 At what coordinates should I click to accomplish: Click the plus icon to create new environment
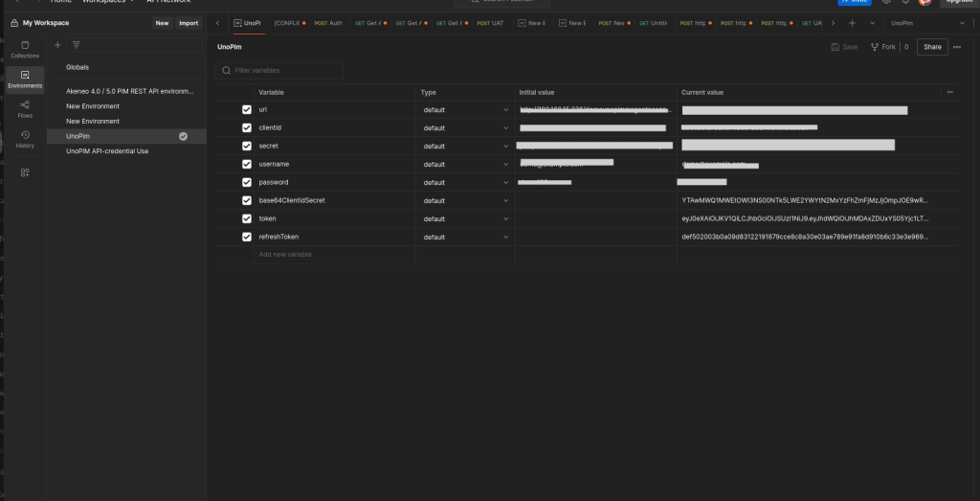(57, 45)
